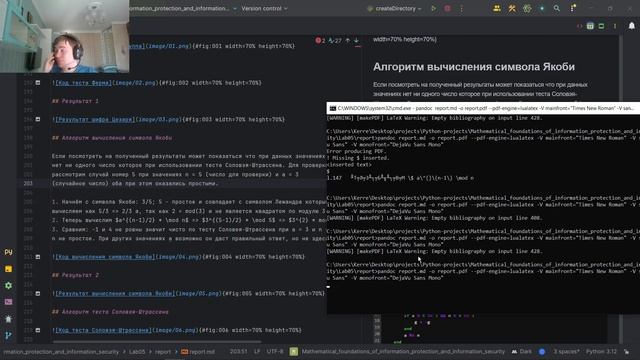Open Git tool window branch icon
640x360 pixels.
(x=8, y=336)
